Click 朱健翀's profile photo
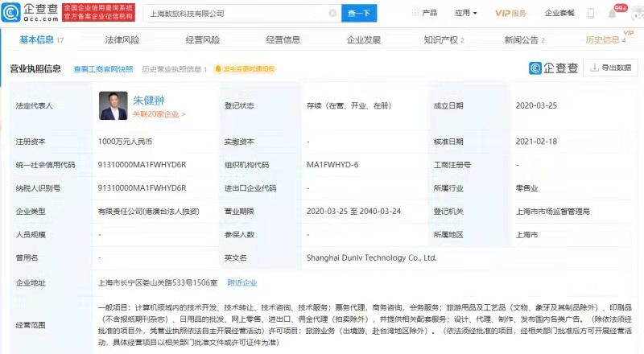The image size is (644, 354). click(113, 105)
